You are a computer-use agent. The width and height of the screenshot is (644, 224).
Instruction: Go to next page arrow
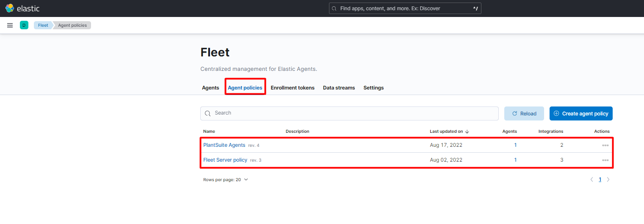pos(608,179)
